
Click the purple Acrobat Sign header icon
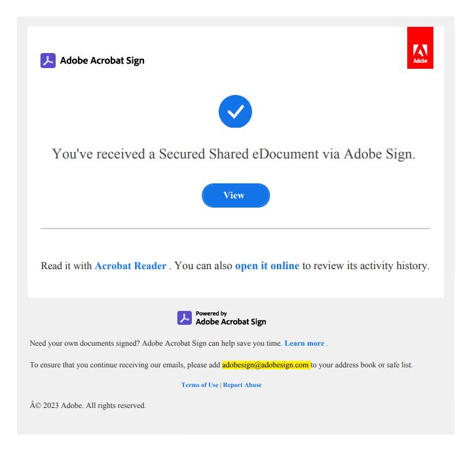[x=48, y=61]
